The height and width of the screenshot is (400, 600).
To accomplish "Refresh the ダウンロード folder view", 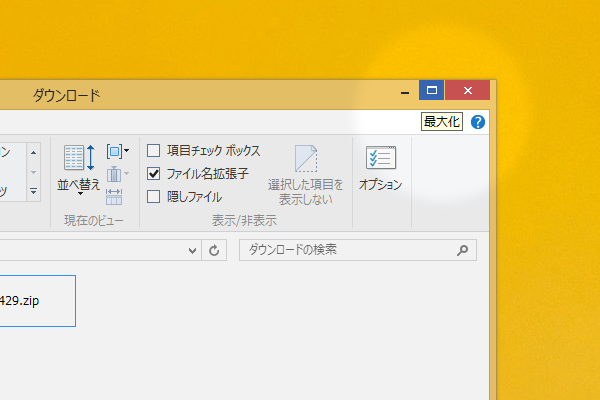I will tap(214, 250).
